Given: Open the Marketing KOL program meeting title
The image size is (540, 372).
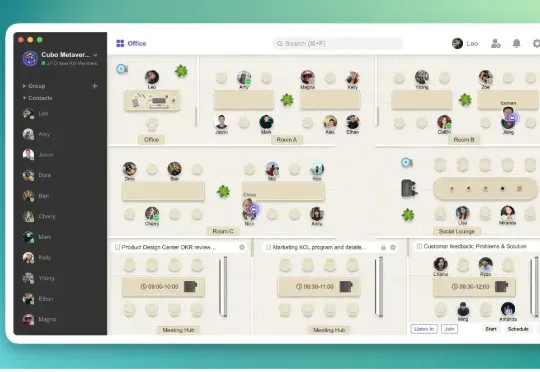Looking at the screenshot, I should pos(320,247).
